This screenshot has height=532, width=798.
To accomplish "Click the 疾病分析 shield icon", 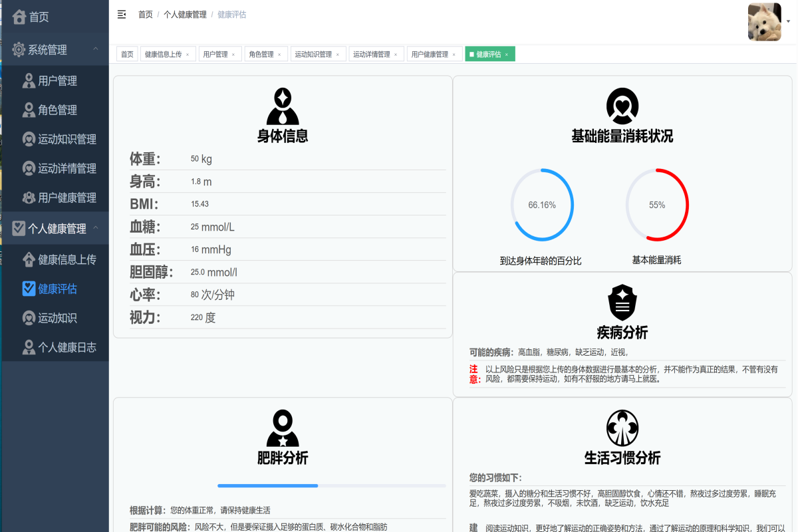I will coord(622,301).
